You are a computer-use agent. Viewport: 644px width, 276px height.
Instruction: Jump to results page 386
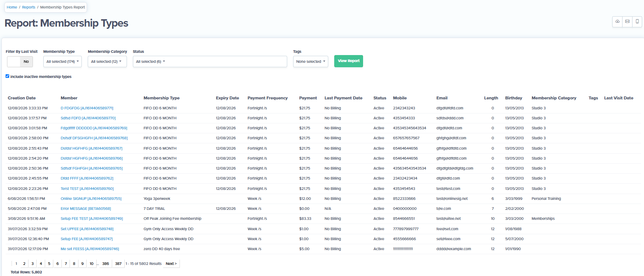[x=105, y=264]
